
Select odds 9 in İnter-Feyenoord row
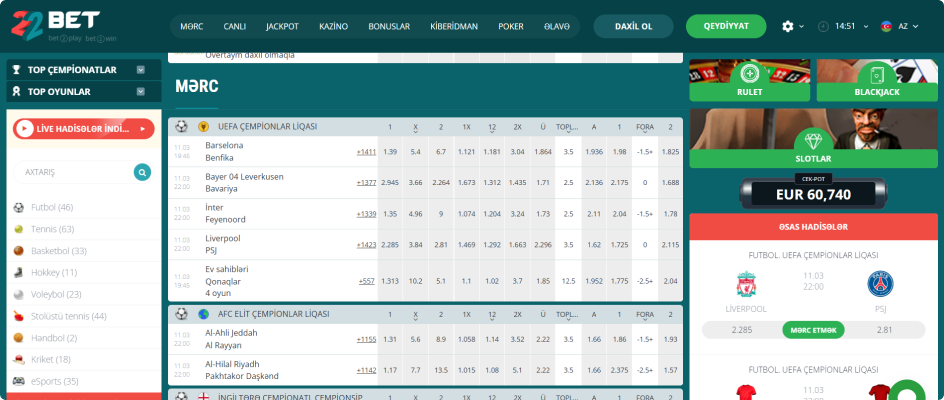[x=441, y=213]
